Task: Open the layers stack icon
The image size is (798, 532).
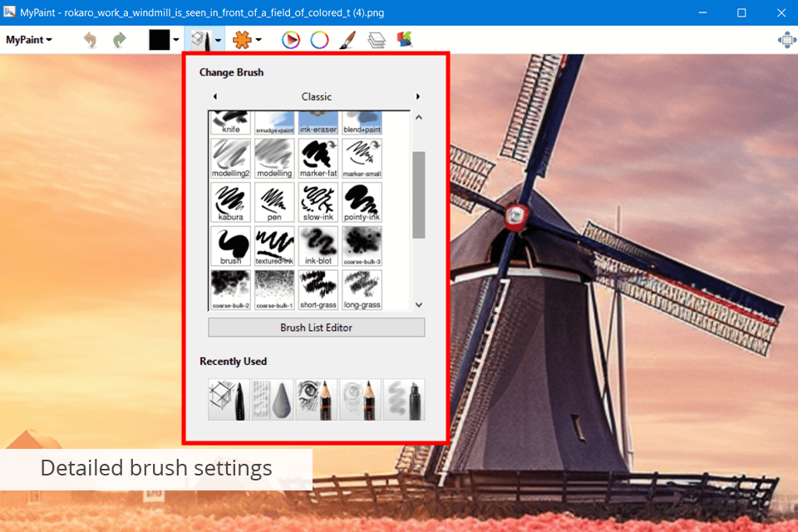Action: tap(377, 40)
